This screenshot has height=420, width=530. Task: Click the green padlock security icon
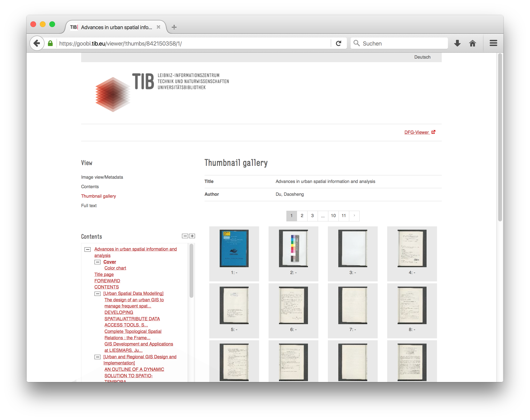50,43
